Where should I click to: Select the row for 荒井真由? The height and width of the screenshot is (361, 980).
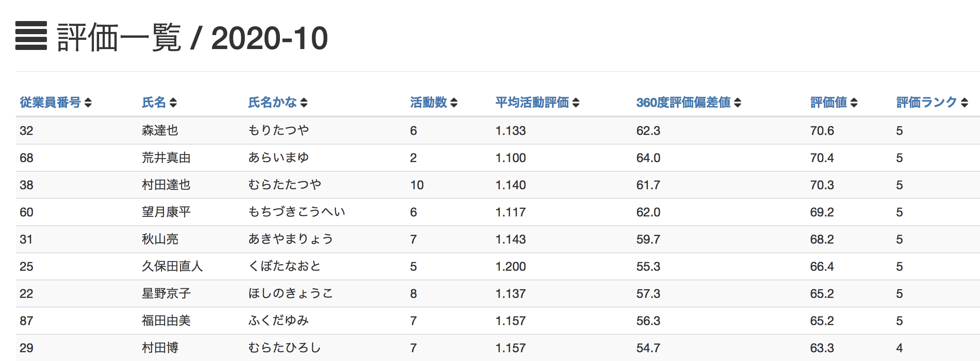click(498, 158)
